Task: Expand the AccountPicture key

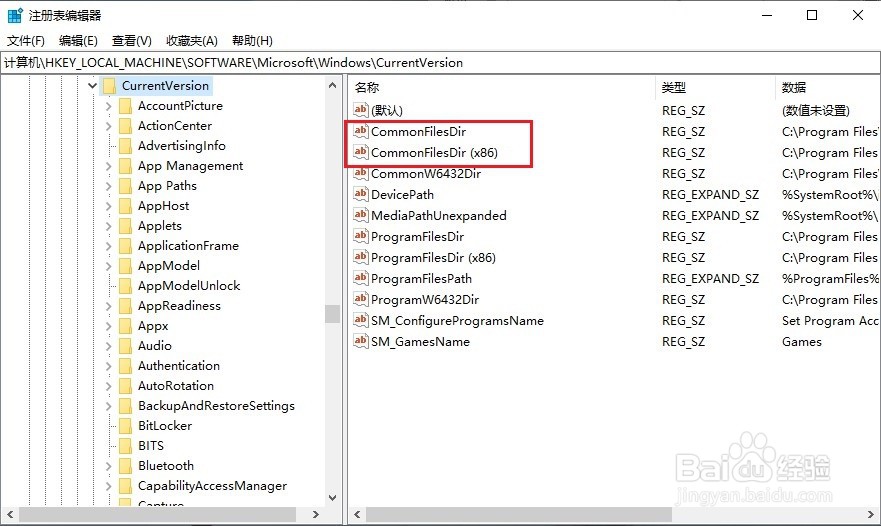Action: point(108,106)
